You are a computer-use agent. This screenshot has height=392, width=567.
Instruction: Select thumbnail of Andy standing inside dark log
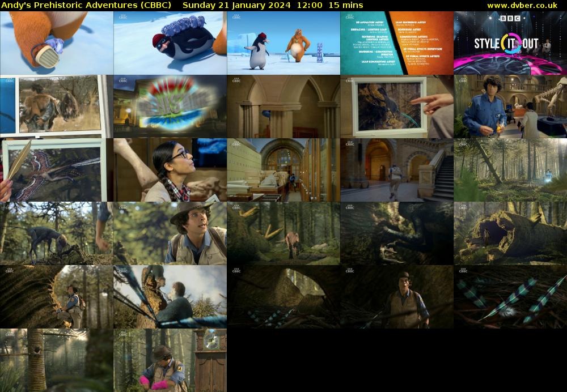click(x=397, y=297)
